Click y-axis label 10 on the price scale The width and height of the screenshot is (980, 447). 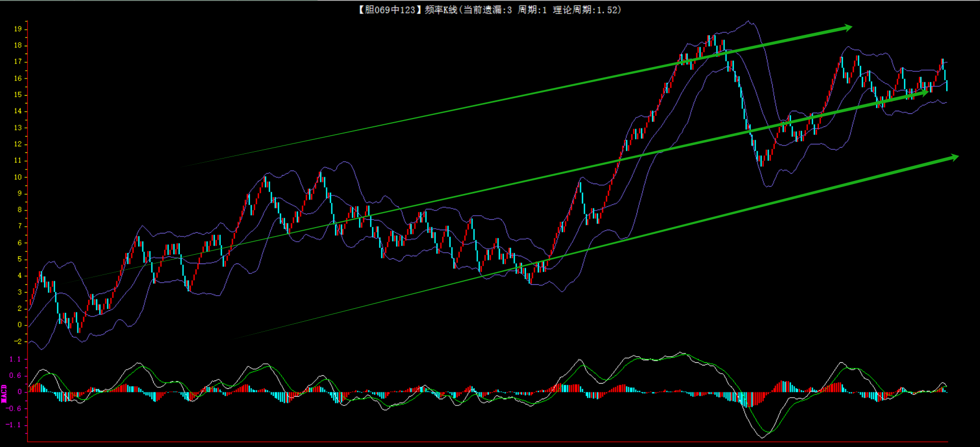[x=18, y=177]
